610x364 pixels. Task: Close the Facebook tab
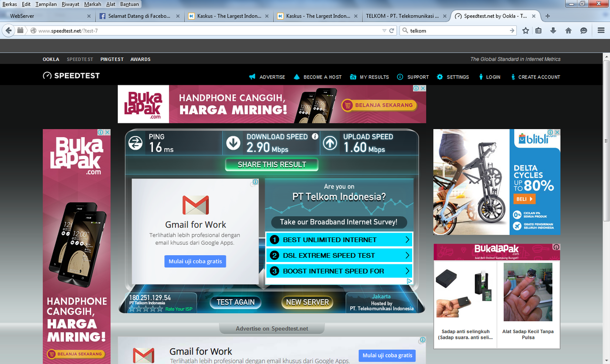click(x=178, y=16)
